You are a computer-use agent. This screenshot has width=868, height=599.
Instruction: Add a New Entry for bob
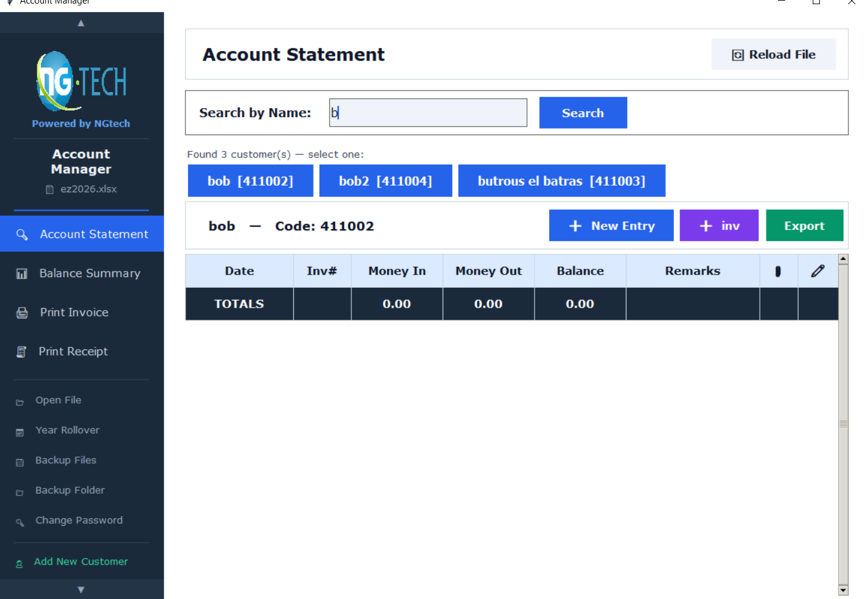(x=611, y=226)
